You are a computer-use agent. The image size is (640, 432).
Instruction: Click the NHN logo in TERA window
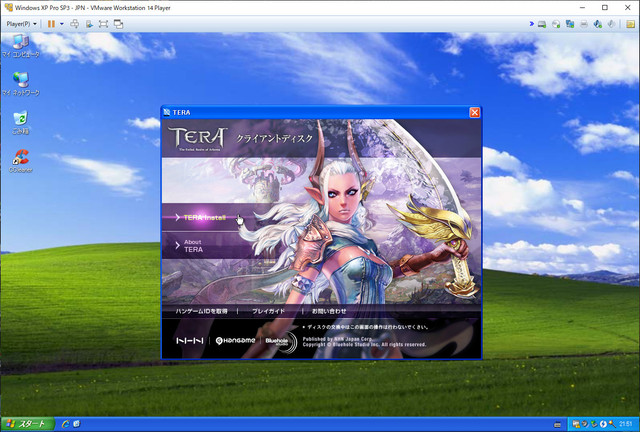pyautogui.click(x=190, y=340)
